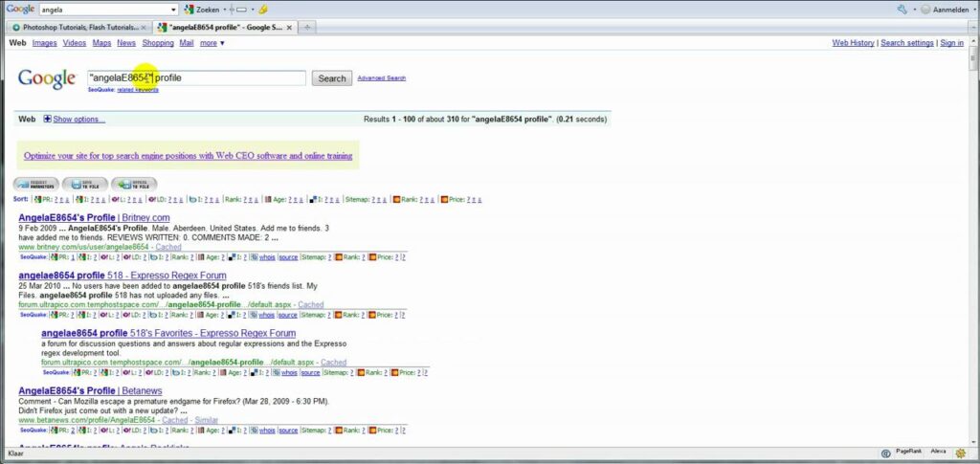The height and width of the screenshot is (464, 980).
Task: Open AngelaE8654's Profile | Britney.com result
Action: pos(95,217)
